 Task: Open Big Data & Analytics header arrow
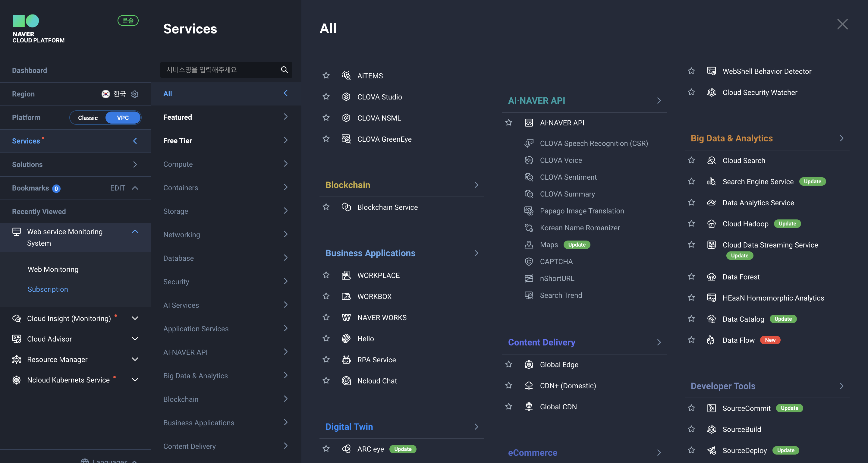841,138
